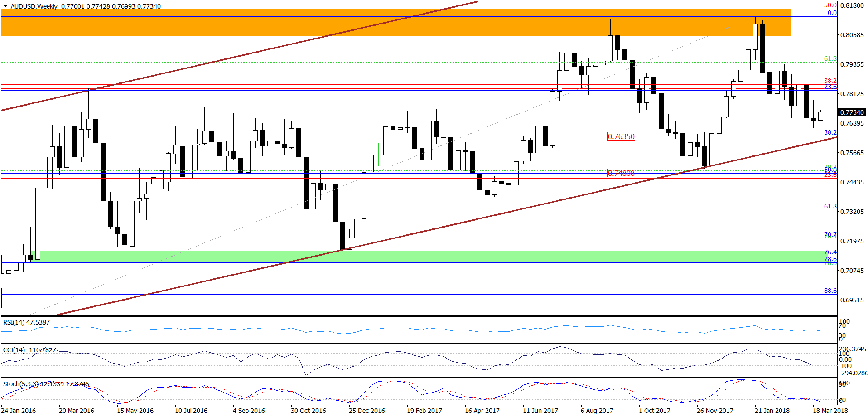Click the 21 Jan 2018 date label
This screenshot has height=417, width=868.
point(772,411)
